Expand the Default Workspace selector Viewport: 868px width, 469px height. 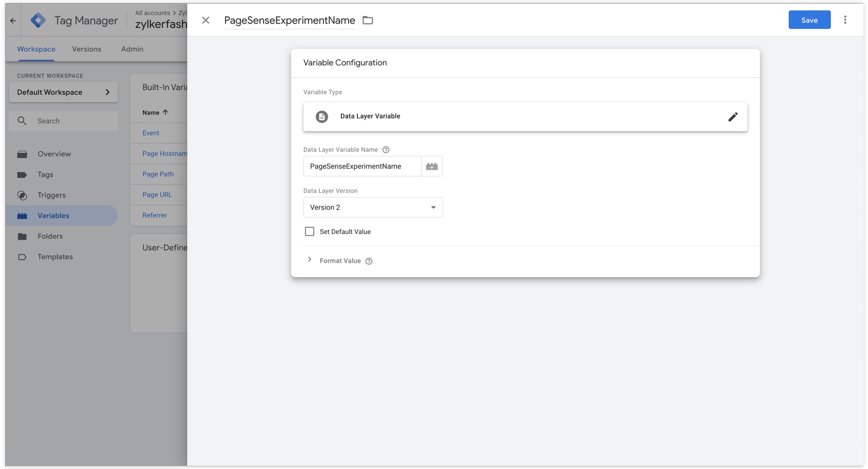(x=63, y=92)
